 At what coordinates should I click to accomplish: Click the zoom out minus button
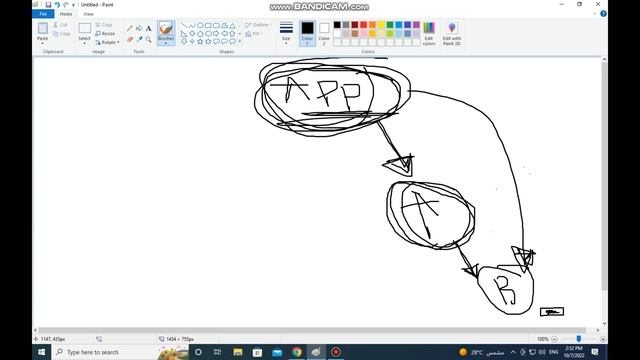click(x=554, y=339)
